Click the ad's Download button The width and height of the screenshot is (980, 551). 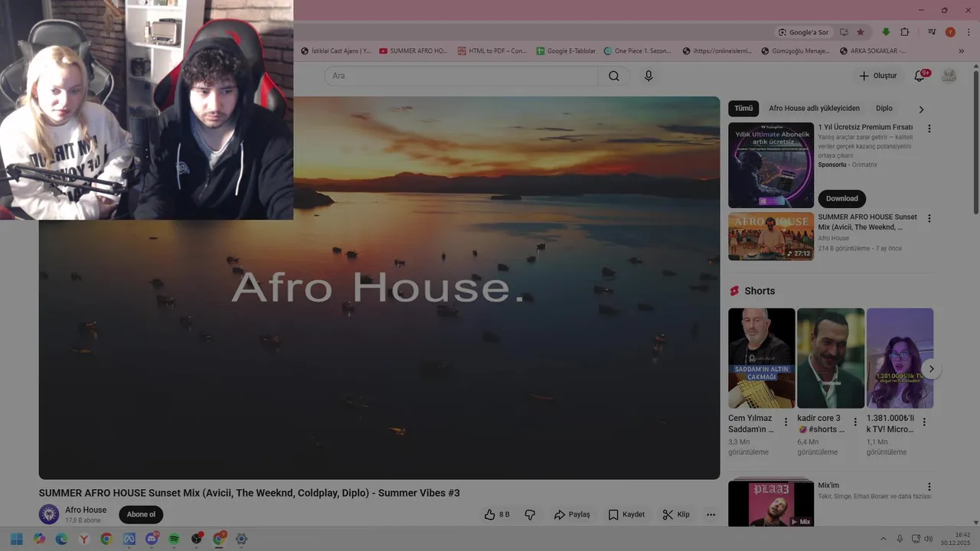pos(841,198)
